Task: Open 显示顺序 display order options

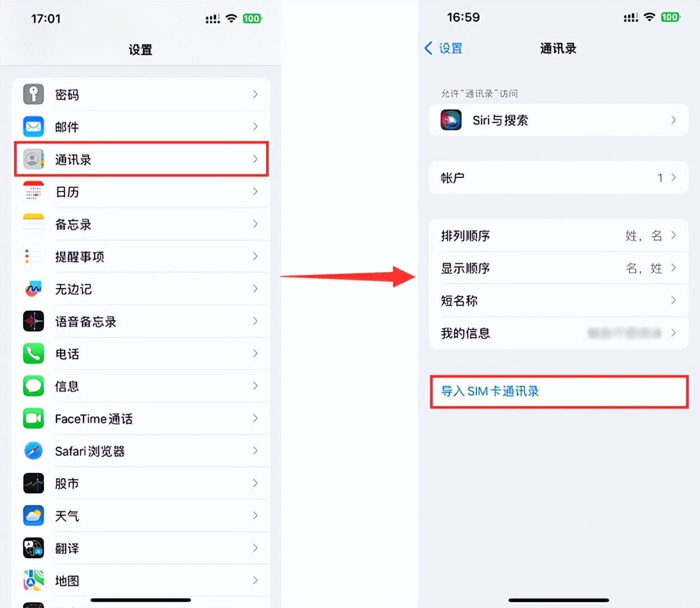Action: tap(558, 268)
